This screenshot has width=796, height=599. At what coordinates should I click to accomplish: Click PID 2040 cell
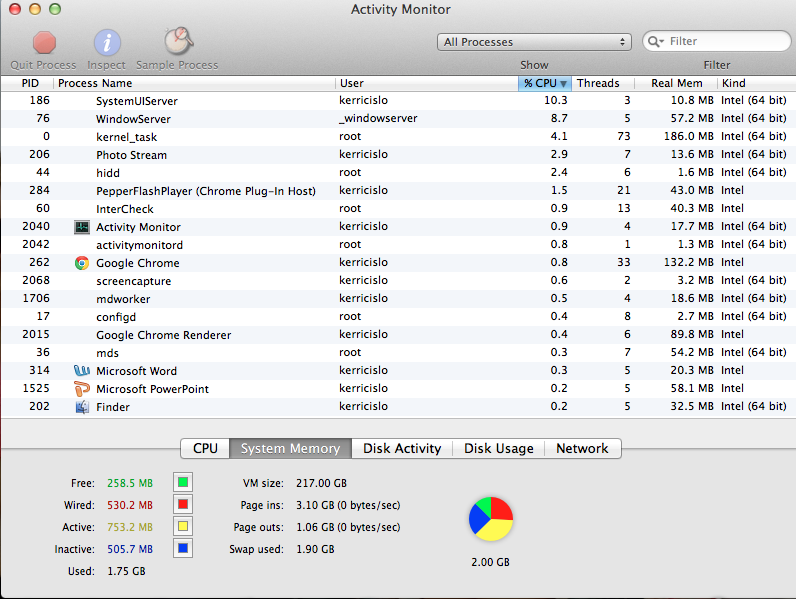36,226
